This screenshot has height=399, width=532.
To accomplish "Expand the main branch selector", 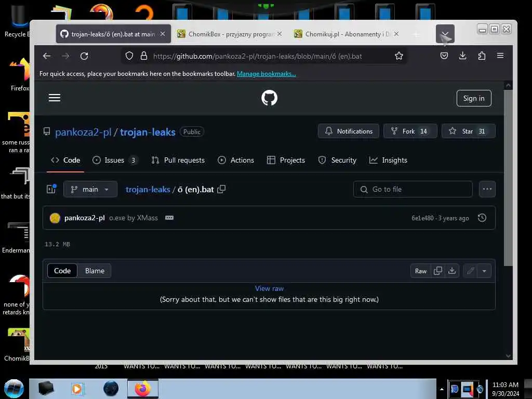I will tap(90, 189).
